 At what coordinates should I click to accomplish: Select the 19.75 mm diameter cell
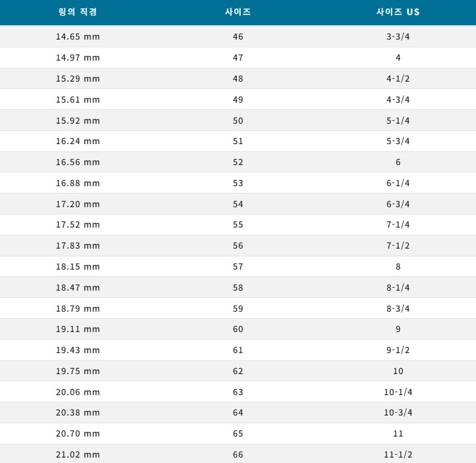(78, 371)
